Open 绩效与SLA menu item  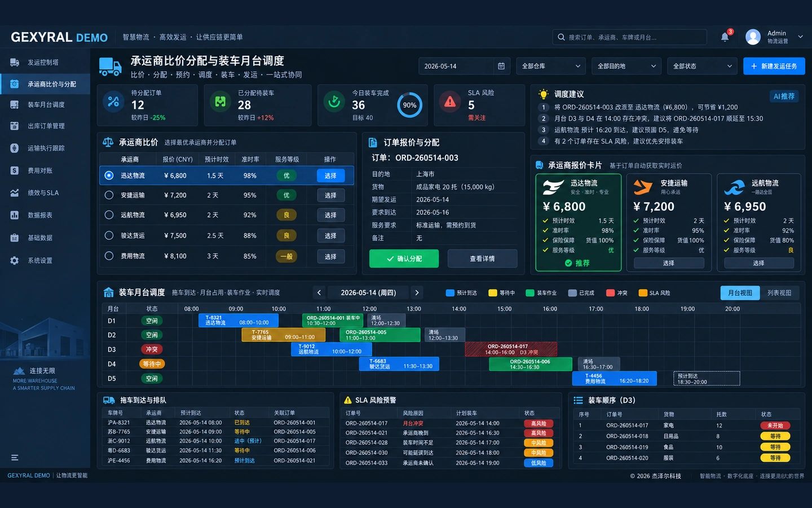(x=45, y=193)
